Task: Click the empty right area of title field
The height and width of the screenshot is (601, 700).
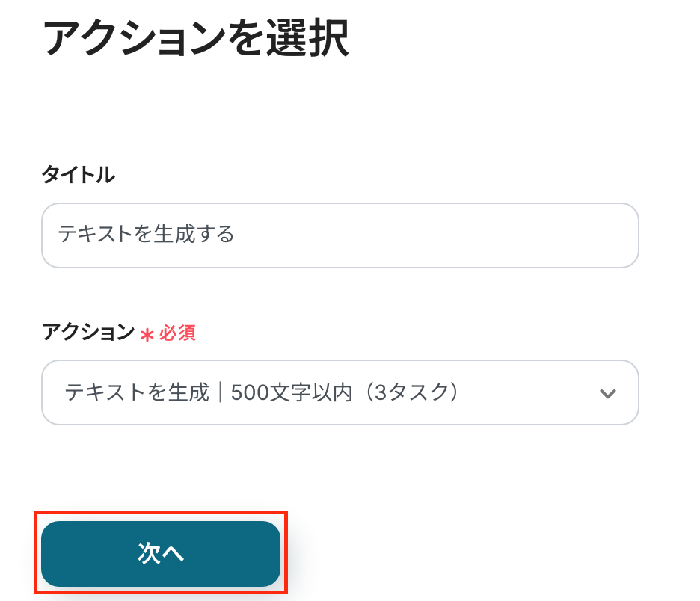Action: point(524,235)
